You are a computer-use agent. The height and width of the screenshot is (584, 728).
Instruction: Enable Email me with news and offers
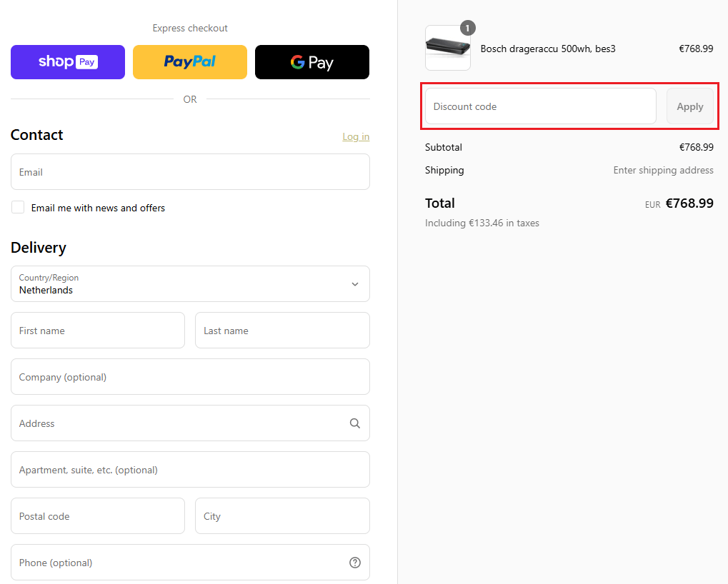click(x=18, y=208)
